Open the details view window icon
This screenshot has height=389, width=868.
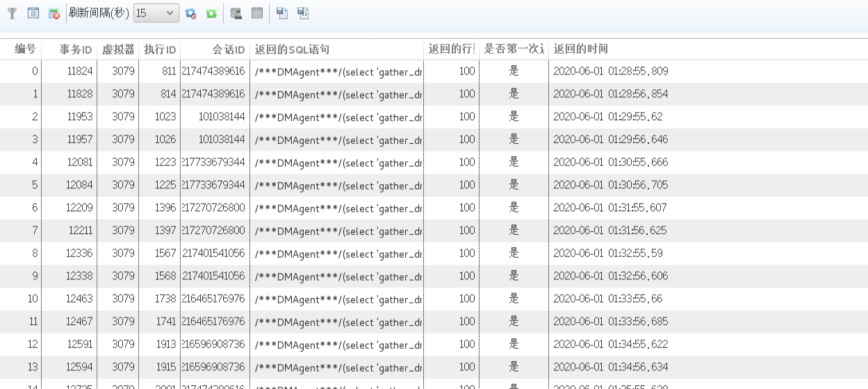pyautogui.click(x=33, y=13)
